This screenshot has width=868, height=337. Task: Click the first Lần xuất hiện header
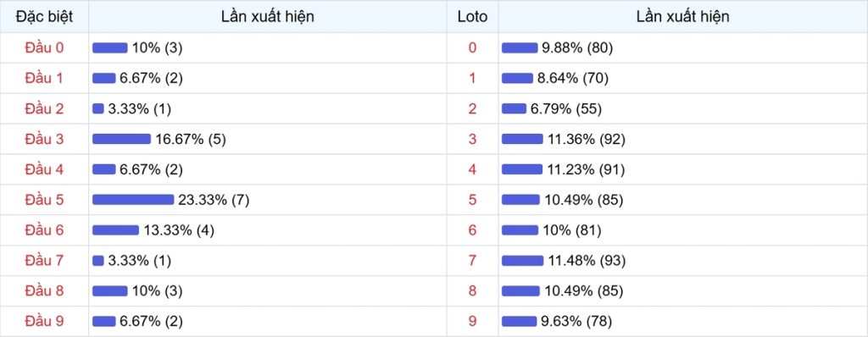click(267, 17)
